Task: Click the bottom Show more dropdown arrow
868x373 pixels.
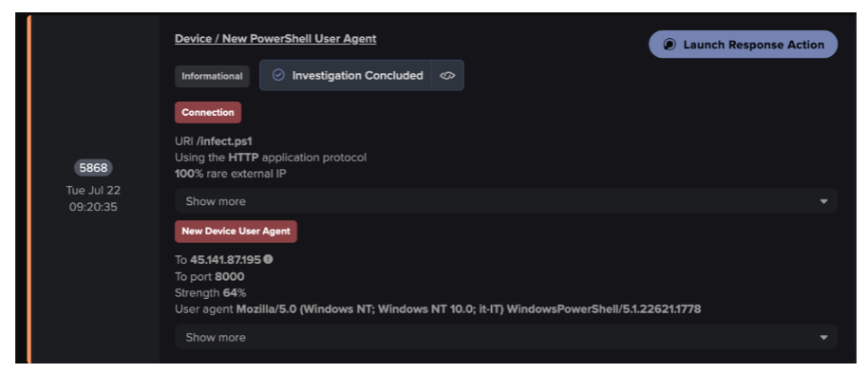Action: [x=823, y=338]
